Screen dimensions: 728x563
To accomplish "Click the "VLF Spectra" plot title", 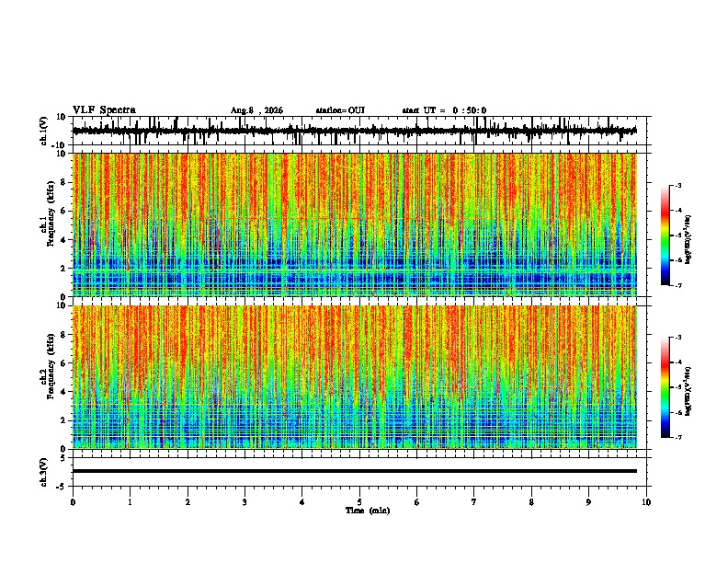I will coord(104,110).
